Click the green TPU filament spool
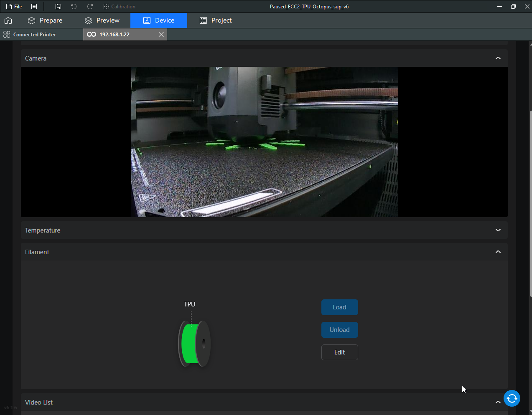Viewport: 532px width, 415px height. point(194,343)
